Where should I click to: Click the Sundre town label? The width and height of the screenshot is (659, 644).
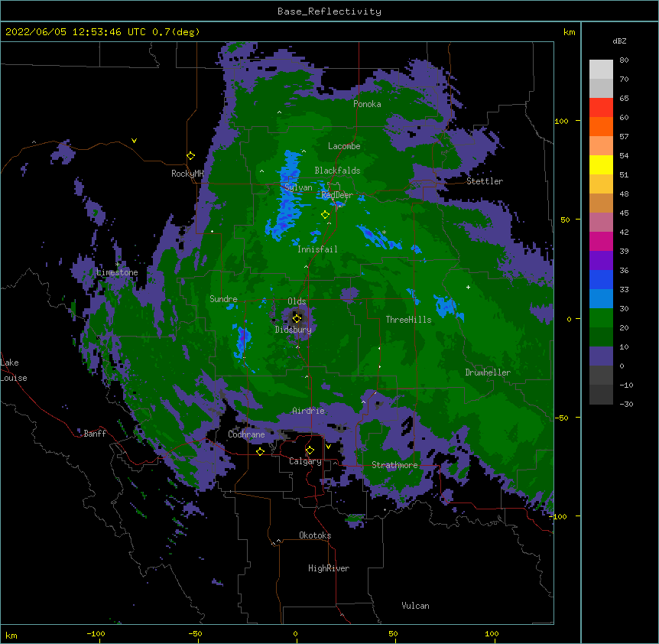click(223, 299)
